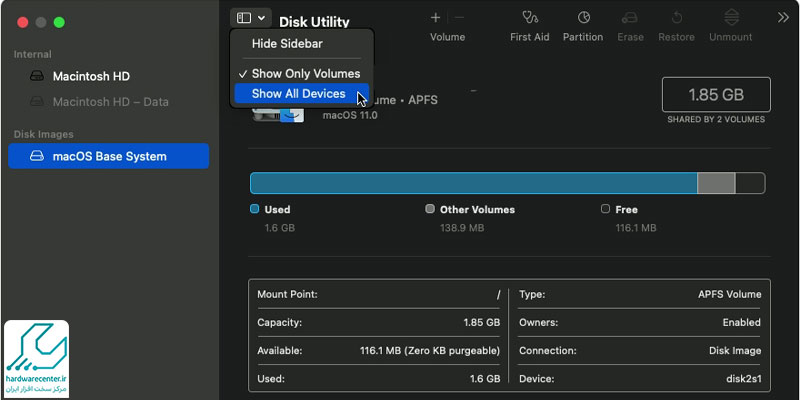The width and height of the screenshot is (800, 400).
Task: Click the Connection Disk Image value
Action: [x=735, y=351]
